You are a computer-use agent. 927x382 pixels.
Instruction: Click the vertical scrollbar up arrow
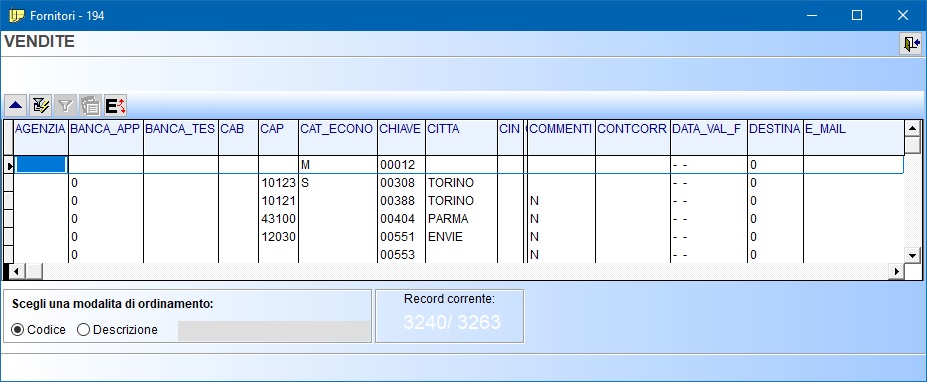click(x=913, y=128)
